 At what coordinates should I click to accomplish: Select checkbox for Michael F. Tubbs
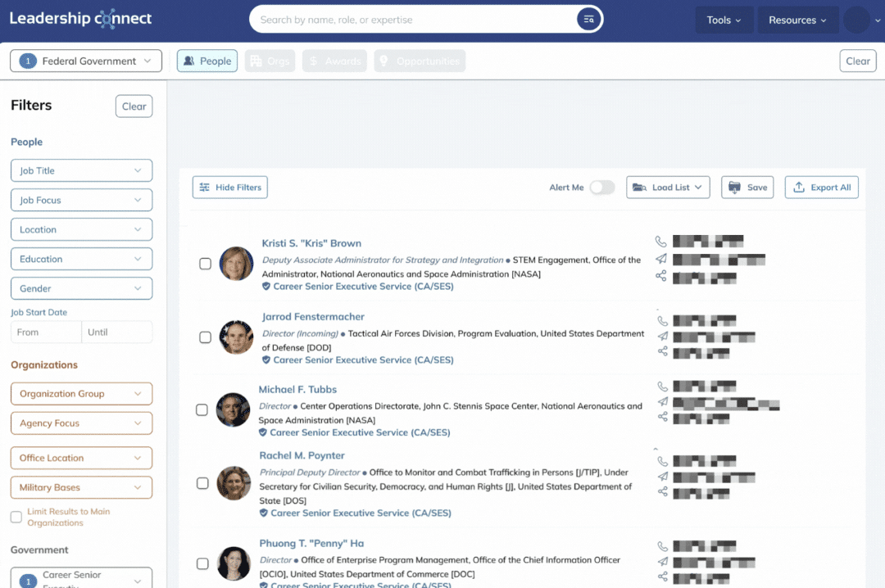pyautogui.click(x=202, y=409)
